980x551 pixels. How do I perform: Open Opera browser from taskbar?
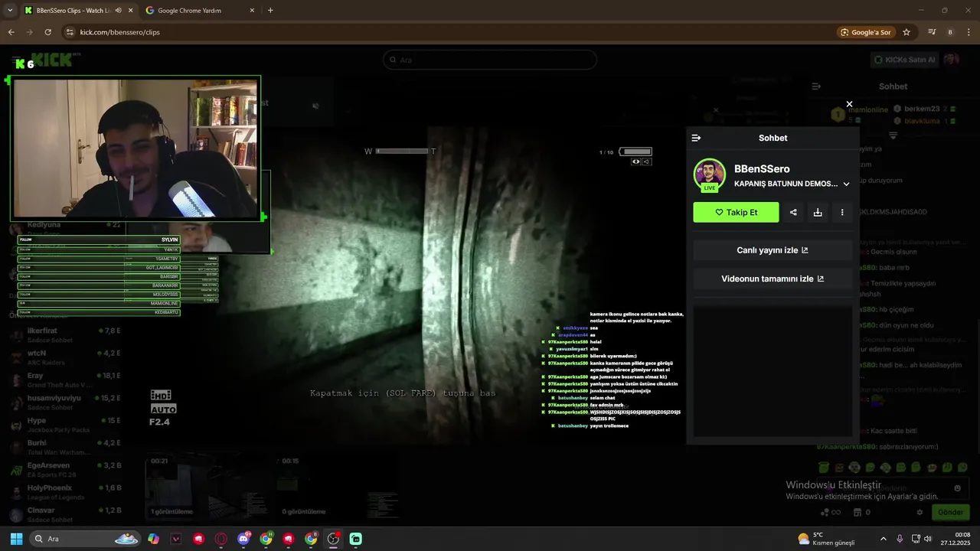pos(221,539)
